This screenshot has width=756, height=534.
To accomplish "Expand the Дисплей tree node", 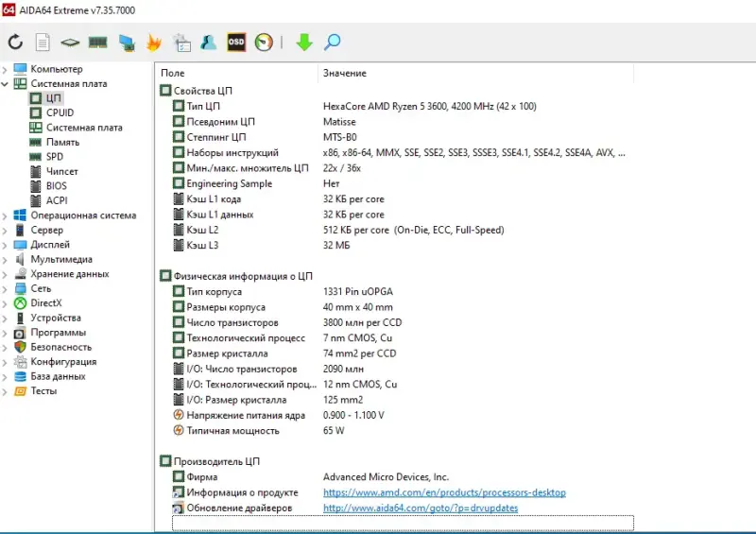I will click(5, 245).
